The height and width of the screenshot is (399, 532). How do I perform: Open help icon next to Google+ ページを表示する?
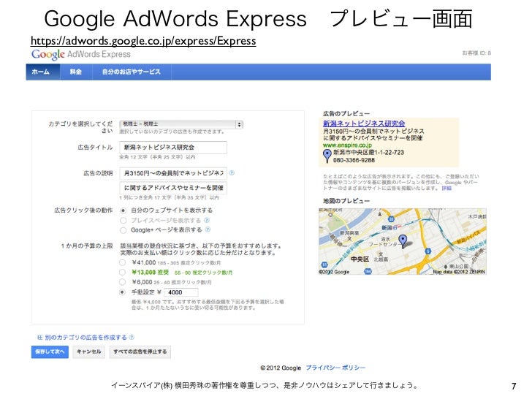pyautogui.click(x=208, y=229)
